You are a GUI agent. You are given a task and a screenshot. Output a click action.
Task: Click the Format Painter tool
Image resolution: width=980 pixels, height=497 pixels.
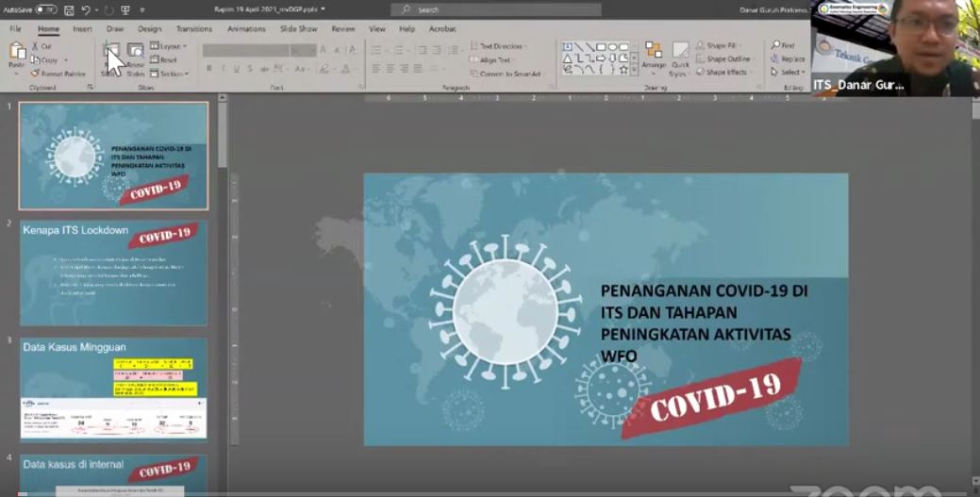(x=58, y=74)
